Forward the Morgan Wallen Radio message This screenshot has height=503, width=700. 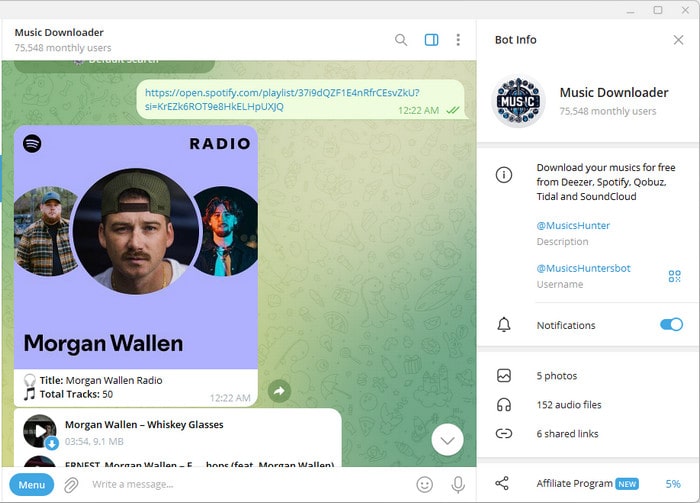[x=279, y=391]
